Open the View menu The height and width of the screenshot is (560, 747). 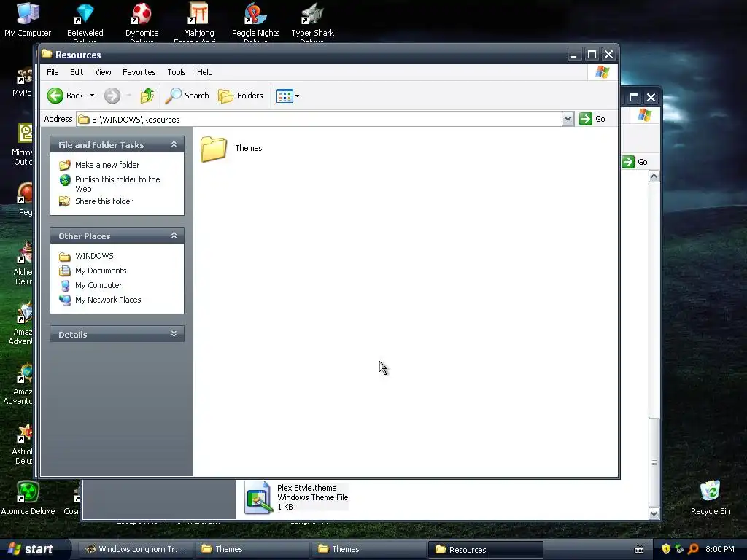103,72
